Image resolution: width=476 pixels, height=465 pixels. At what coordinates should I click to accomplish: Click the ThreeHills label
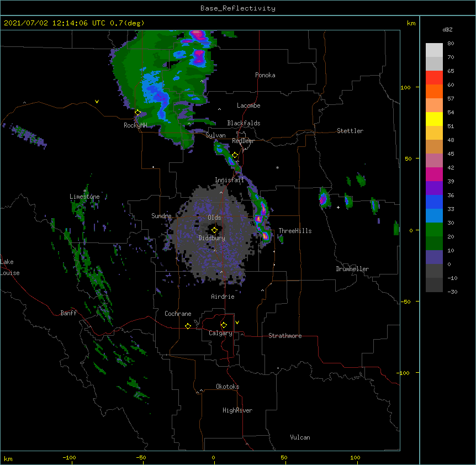coord(295,231)
